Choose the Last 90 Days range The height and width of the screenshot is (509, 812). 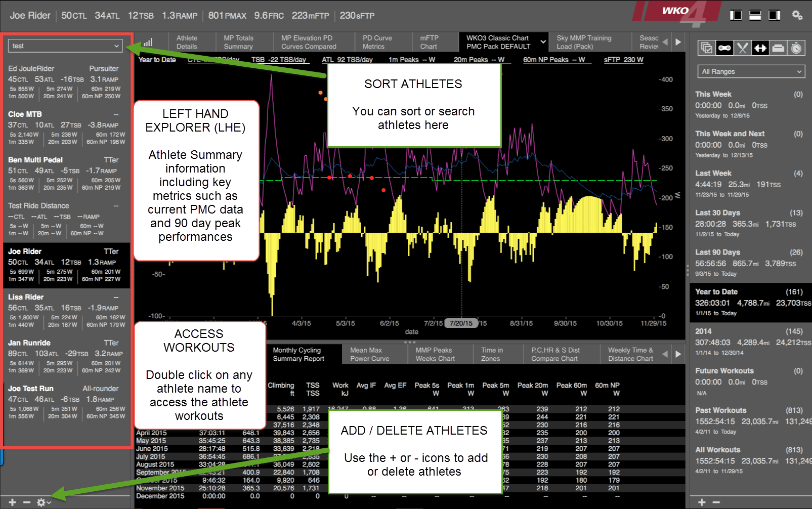[751, 262]
